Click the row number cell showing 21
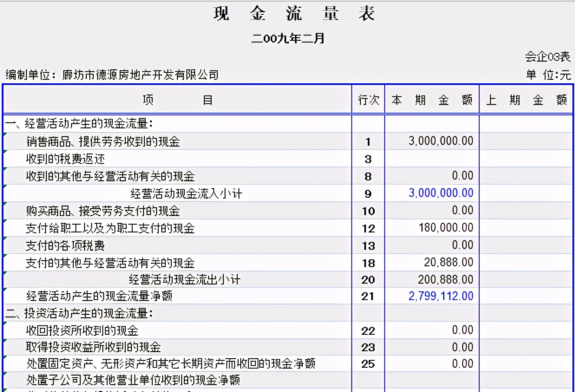Image resolution: width=575 pixels, height=392 pixels. tap(368, 297)
